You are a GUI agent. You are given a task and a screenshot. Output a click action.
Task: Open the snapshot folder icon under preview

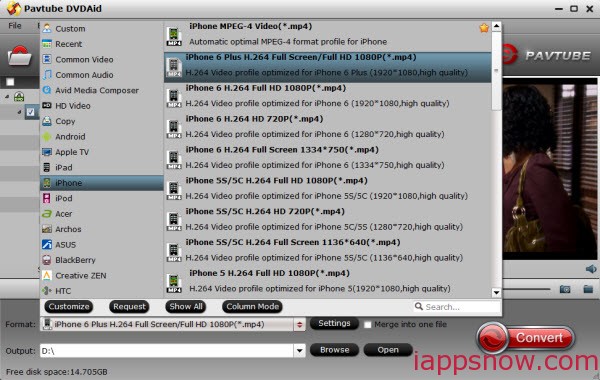coord(588,289)
